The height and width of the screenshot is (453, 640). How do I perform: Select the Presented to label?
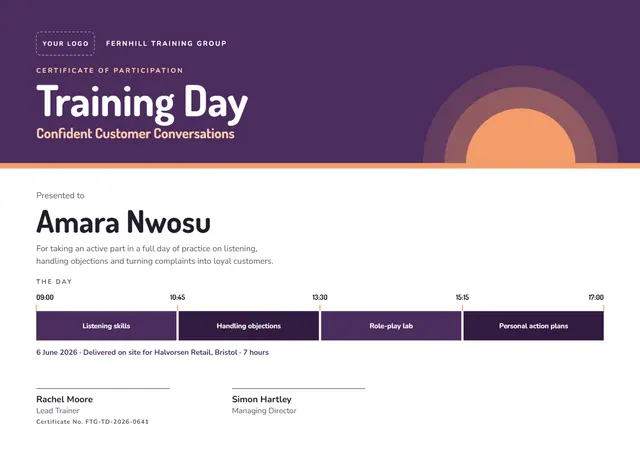60,195
